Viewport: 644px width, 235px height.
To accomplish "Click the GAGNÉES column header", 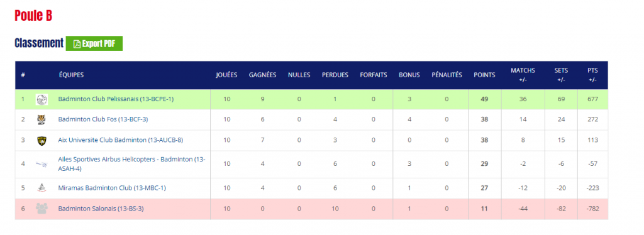I will coord(262,75).
